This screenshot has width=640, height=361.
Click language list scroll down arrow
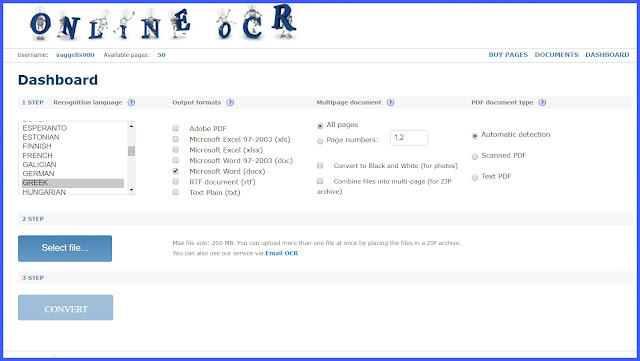point(131,190)
